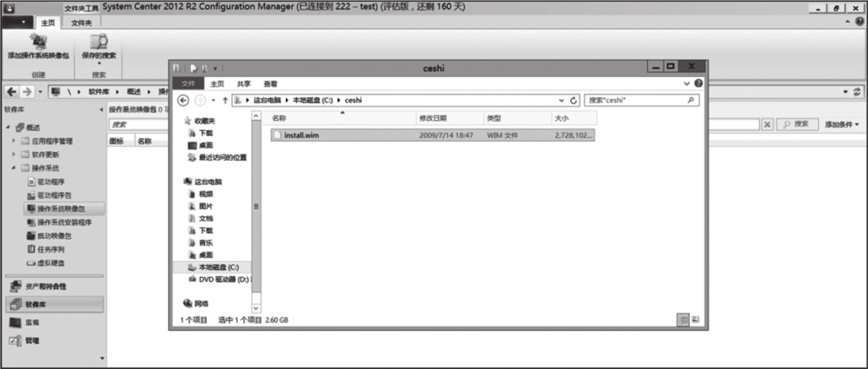Screen dimensions: 868x369
Task: Sort files by 大小 (Size) column header
Action: [574, 118]
